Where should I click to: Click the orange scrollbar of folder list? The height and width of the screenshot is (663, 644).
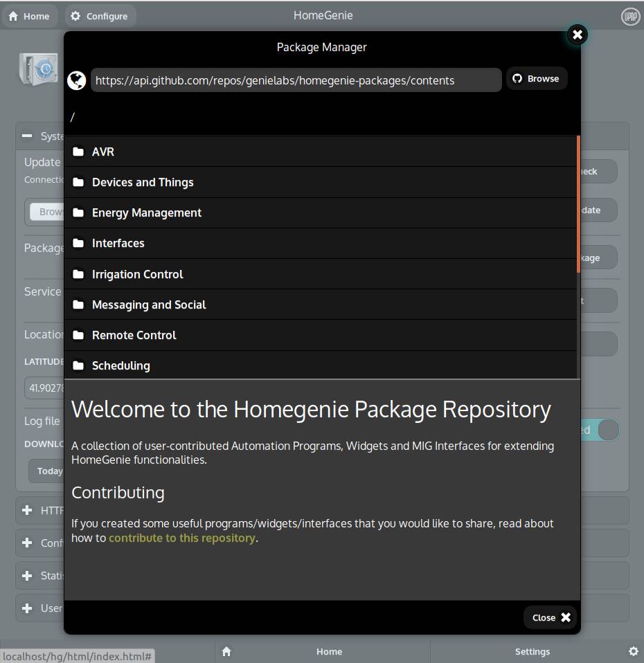[x=578, y=203]
